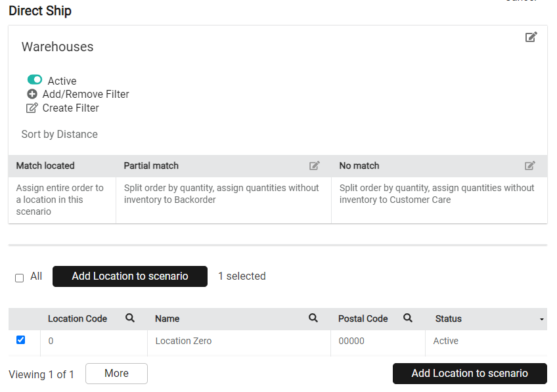Disable the Active toggle

(34, 79)
